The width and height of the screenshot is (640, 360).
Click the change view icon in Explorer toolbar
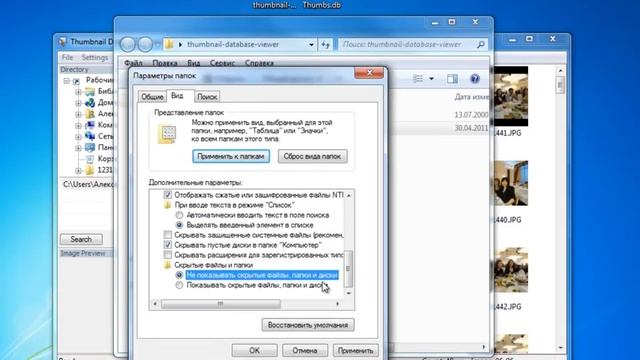point(418,78)
